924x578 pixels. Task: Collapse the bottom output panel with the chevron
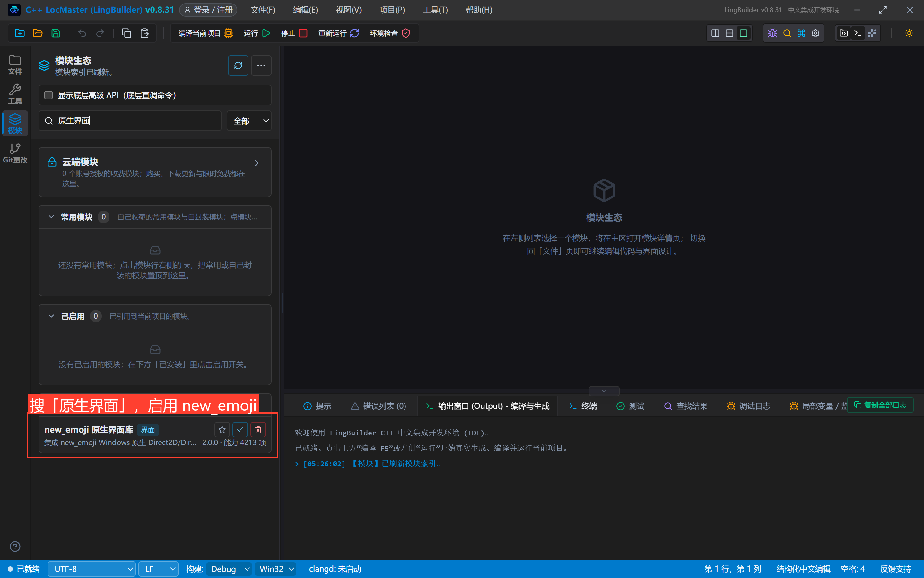tap(604, 391)
